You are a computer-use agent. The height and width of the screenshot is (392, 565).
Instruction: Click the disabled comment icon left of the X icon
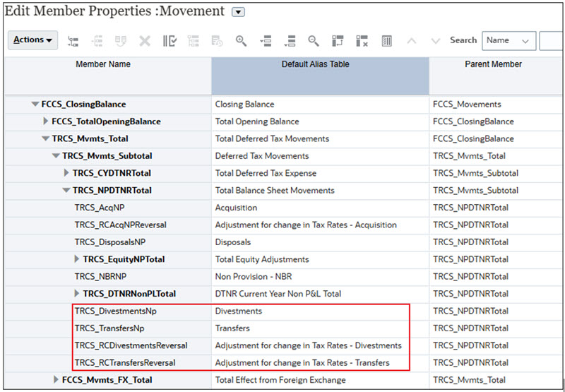[121, 41]
